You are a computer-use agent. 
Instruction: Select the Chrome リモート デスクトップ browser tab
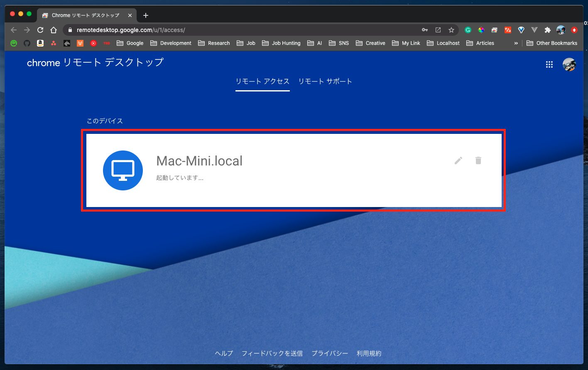click(x=86, y=15)
